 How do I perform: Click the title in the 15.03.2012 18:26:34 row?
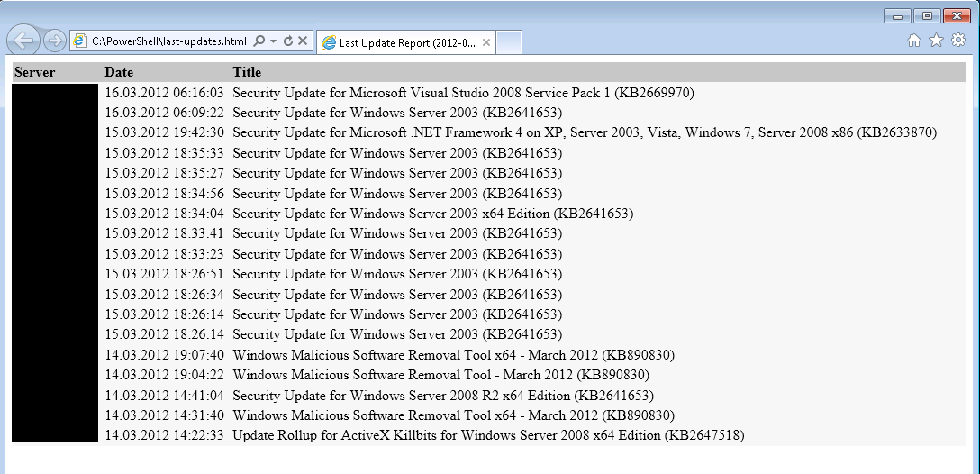pos(397,294)
